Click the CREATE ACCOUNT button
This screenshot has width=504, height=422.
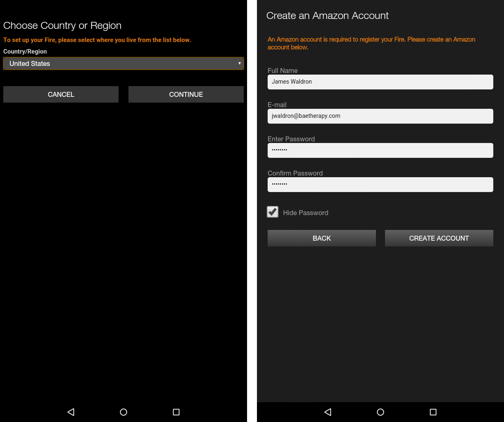tap(439, 238)
